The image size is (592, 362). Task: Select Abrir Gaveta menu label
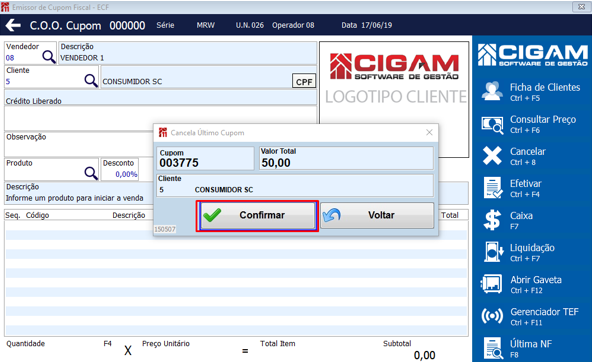point(536,284)
